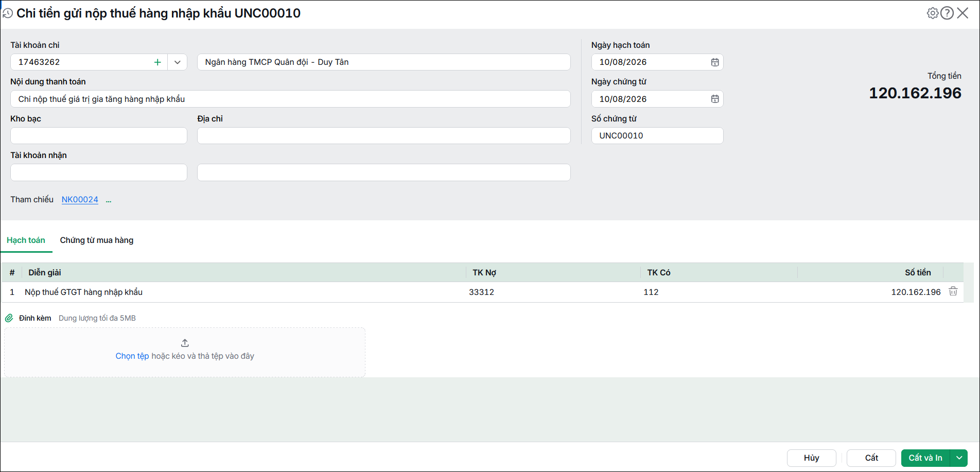Switch to Chứng từ mua hàng tab
980x472 pixels.
pos(97,240)
